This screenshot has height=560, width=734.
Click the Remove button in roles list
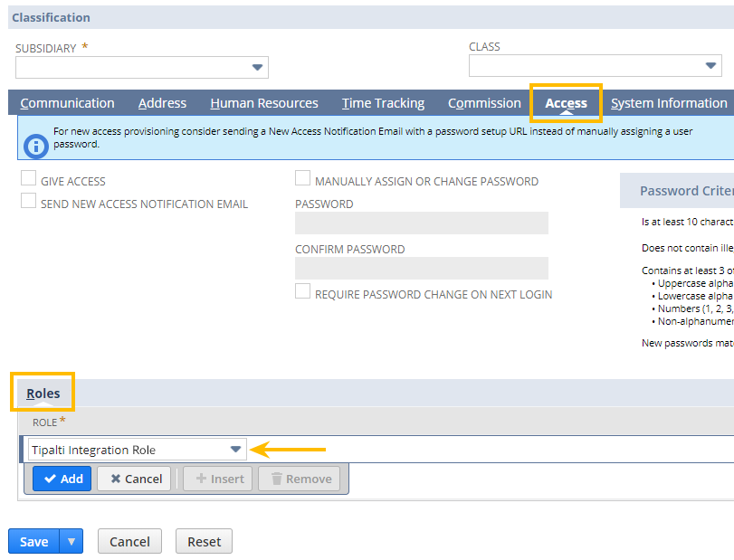tap(300, 479)
